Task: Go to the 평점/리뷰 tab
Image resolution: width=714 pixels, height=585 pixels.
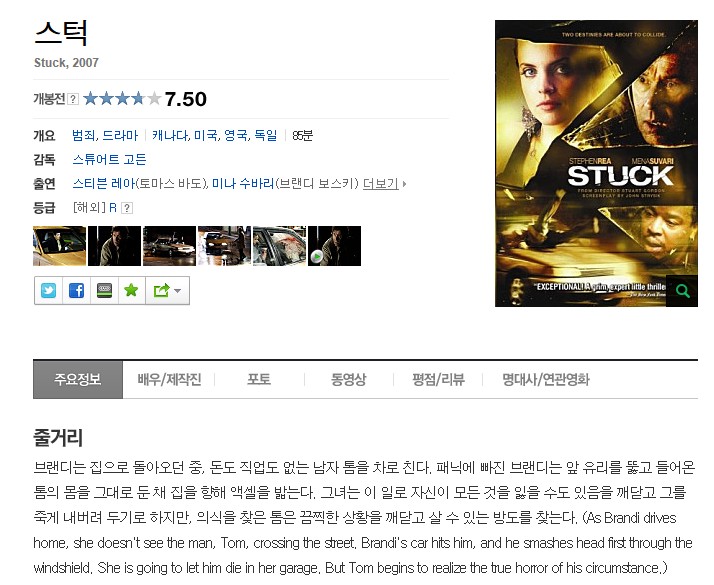Action: [438, 379]
